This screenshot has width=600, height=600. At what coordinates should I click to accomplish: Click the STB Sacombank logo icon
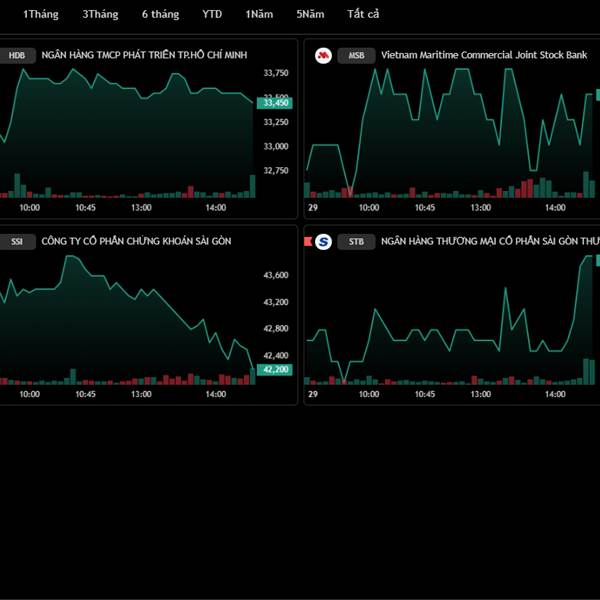323,241
